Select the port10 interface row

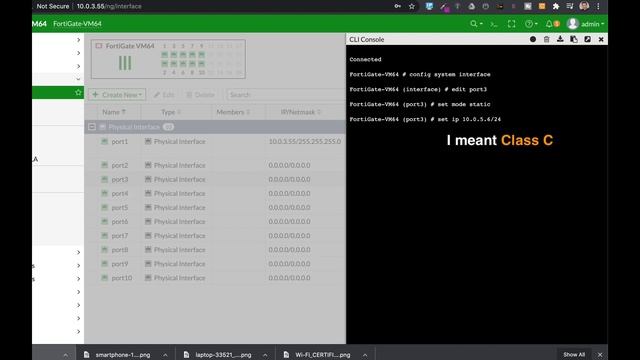215,278
